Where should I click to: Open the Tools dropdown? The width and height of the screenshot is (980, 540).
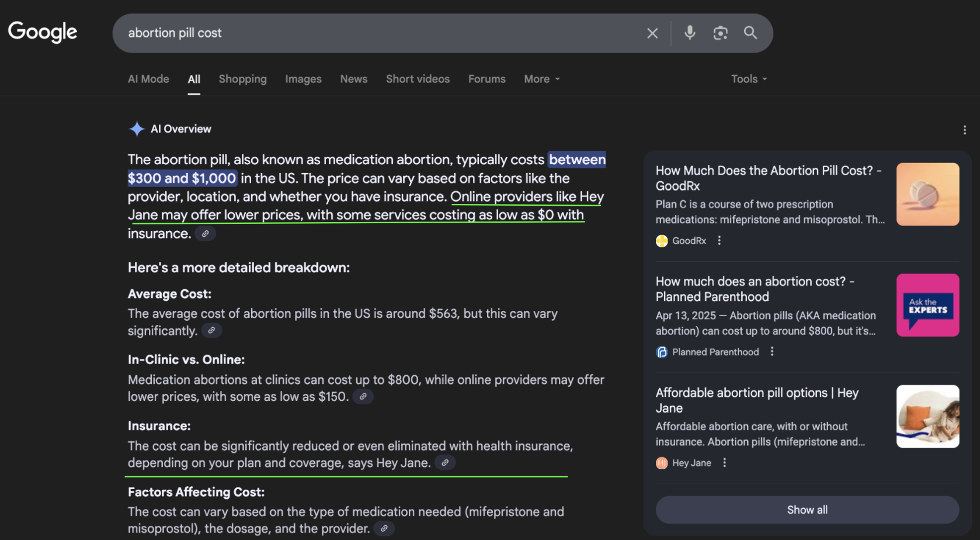click(x=749, y=79)
